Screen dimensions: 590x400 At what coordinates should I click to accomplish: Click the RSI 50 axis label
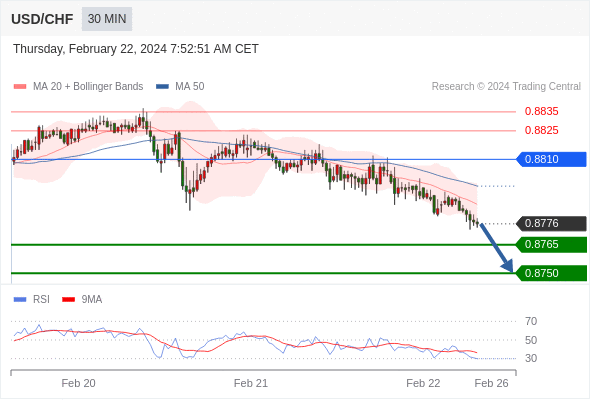click(531, 340)
